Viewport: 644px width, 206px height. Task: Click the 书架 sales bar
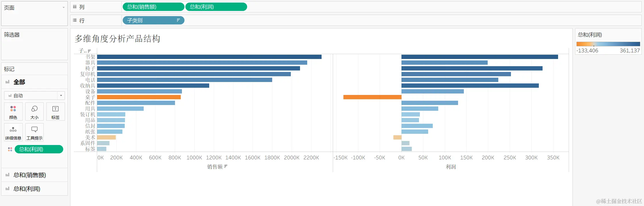click(x=209, y=57)
